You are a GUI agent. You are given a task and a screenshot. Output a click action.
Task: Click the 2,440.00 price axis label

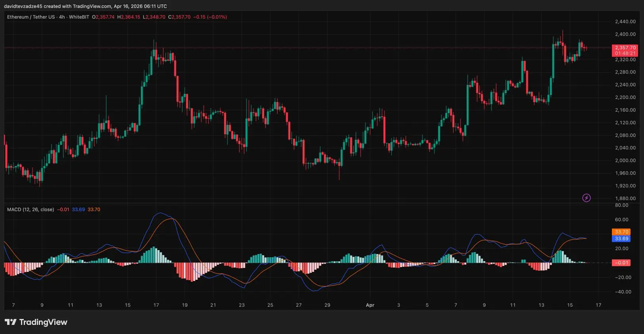625,21
